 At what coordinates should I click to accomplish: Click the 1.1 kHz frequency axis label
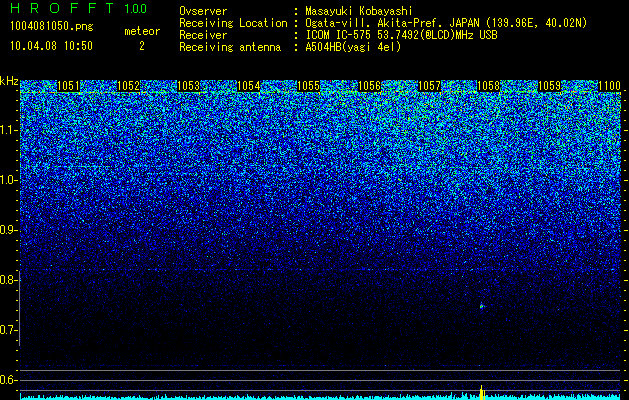pos(9,130)
